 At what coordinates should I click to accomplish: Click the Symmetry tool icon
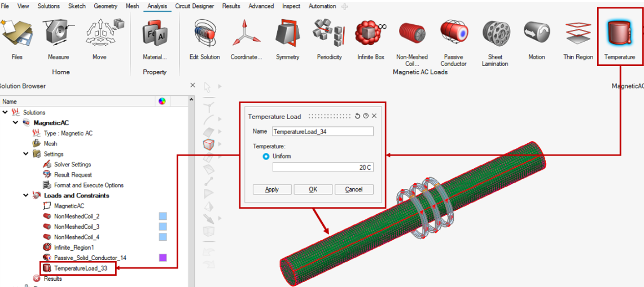coord(287,34)
